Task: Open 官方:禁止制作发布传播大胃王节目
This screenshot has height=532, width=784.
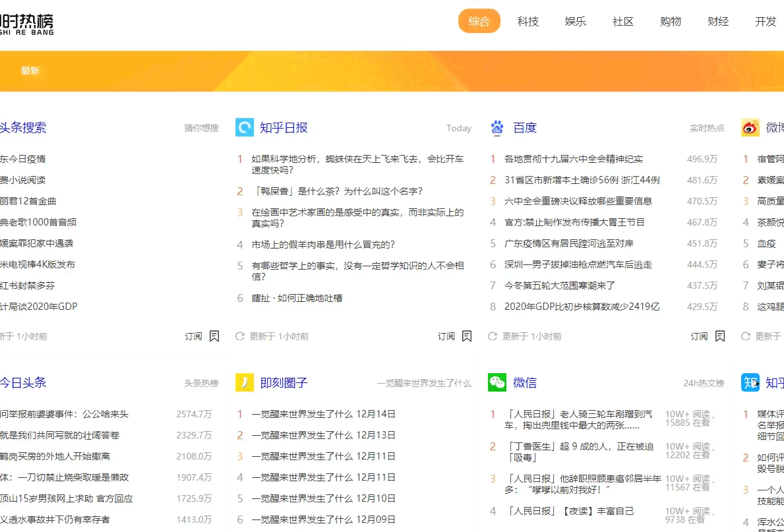Action: point(574,222)
